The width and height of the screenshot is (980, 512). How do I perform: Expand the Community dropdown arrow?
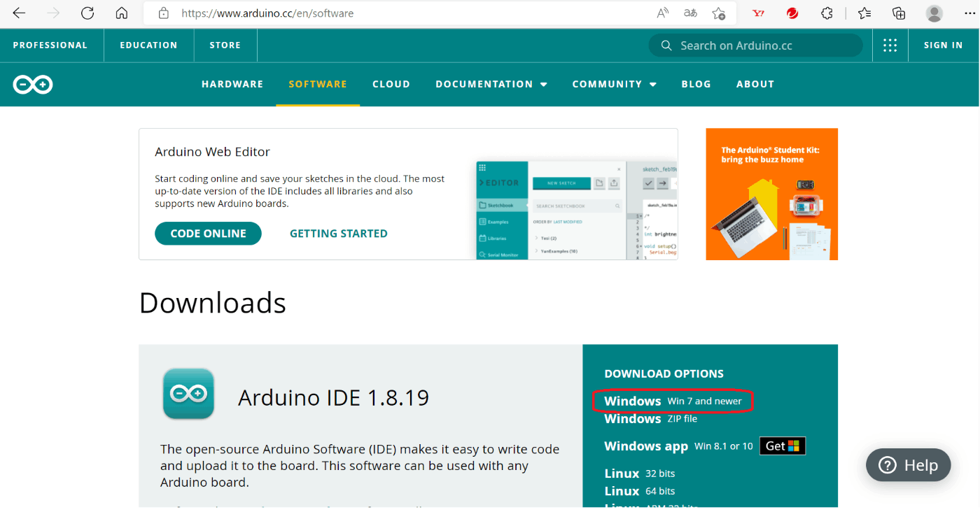652,85
